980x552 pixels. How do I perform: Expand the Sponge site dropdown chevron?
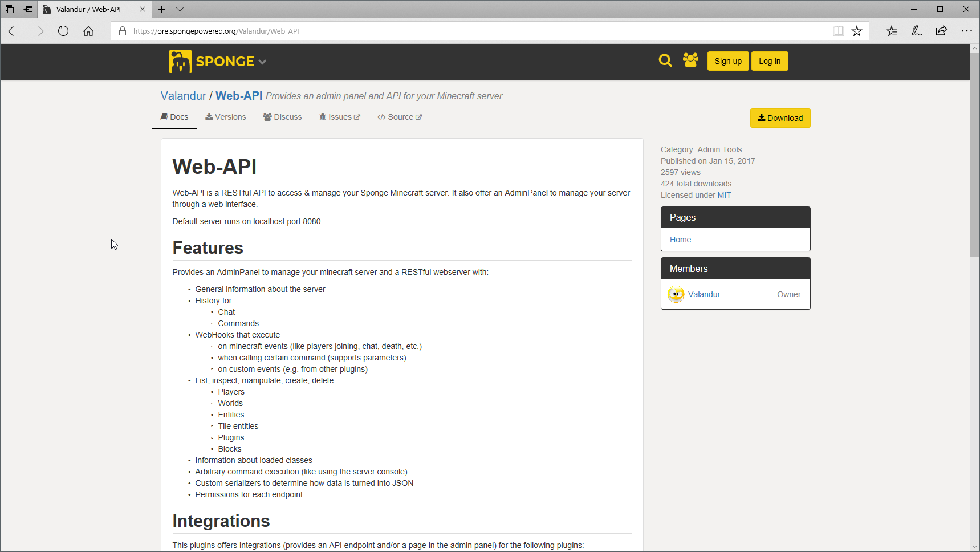pyautogui.click(x=262, y=62)
